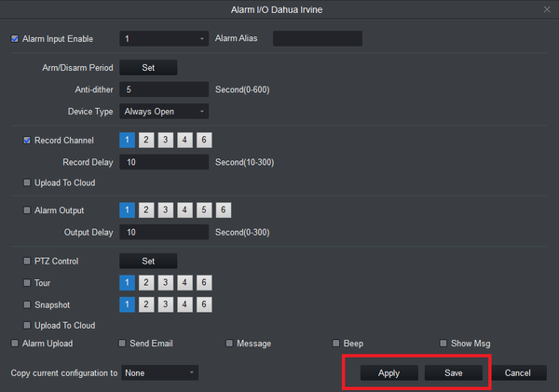The image size is (559, 392).
Task: Expand the Device Type dropdown
Action: point(164,112)
